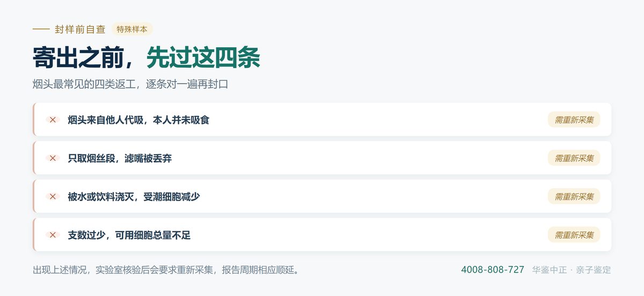Click the 特殊样本 tag

tap(132, 29)
